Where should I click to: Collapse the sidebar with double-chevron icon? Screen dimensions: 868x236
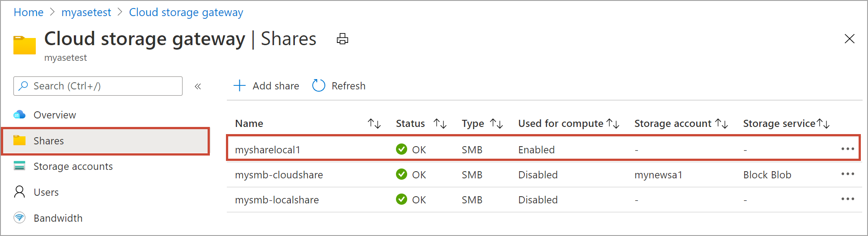pos(198,86)
